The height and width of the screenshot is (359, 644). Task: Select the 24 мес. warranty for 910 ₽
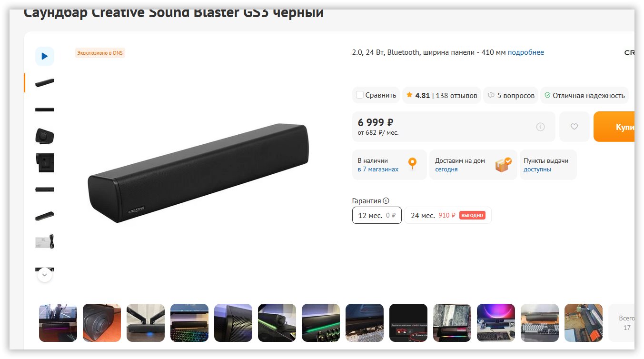click(x=448, y=215)
